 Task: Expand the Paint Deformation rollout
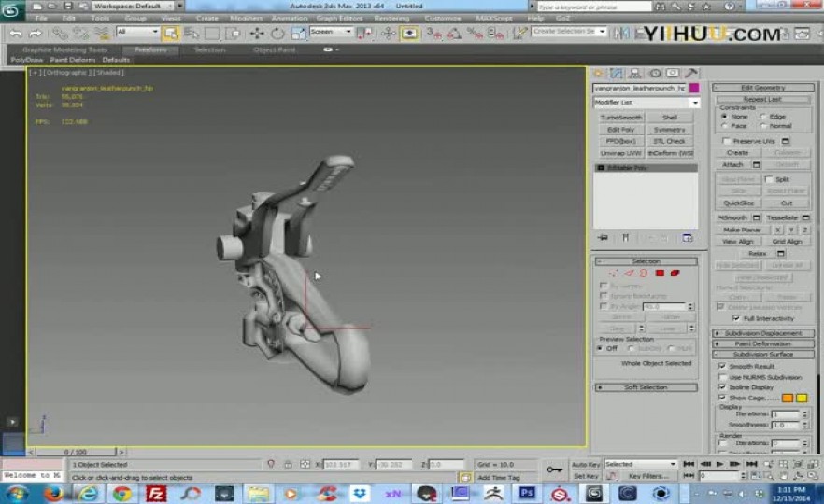click(x=763, y=343)
